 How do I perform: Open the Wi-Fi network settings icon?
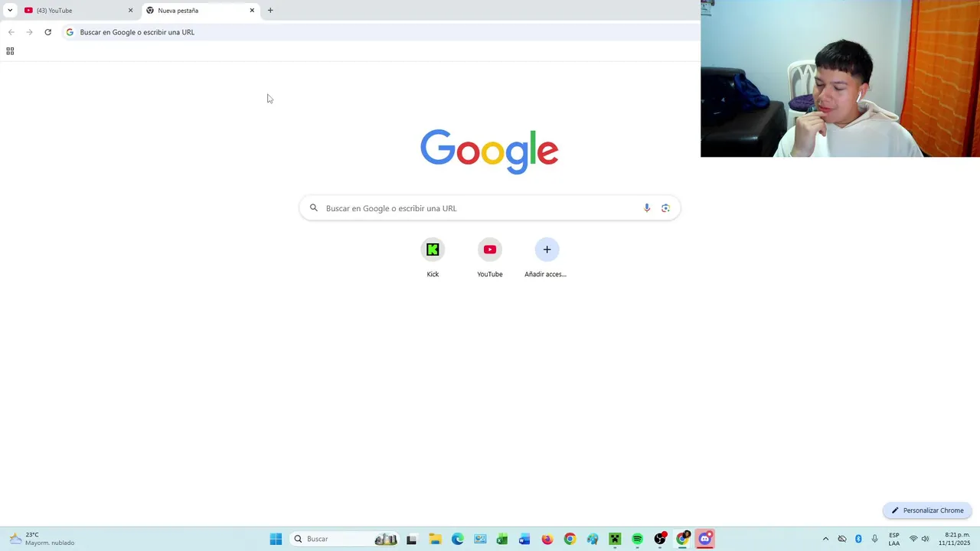pos(913,539)
